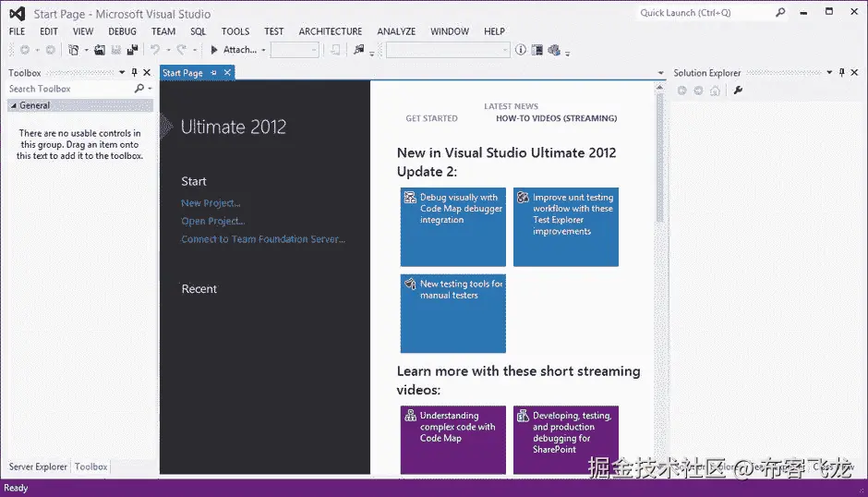The image size is (868, 497).
Task: Click the Open Project... link
Action: tap(213, 221)
